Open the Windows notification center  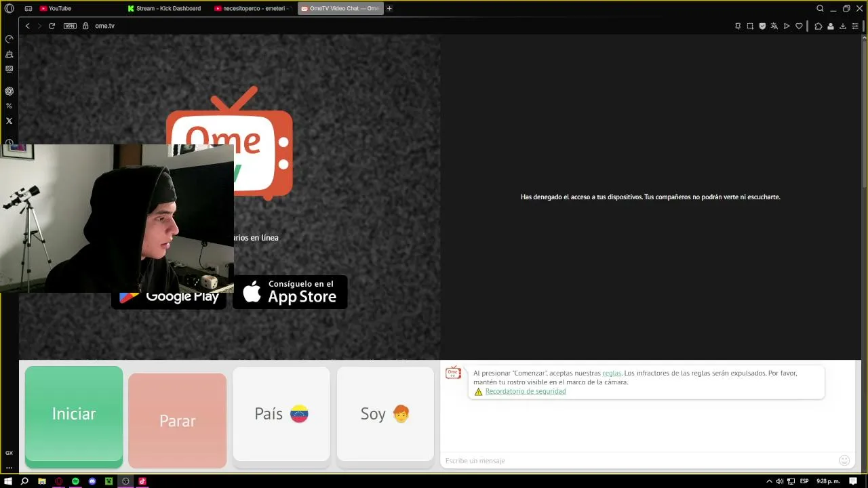(x=853, y=481)
